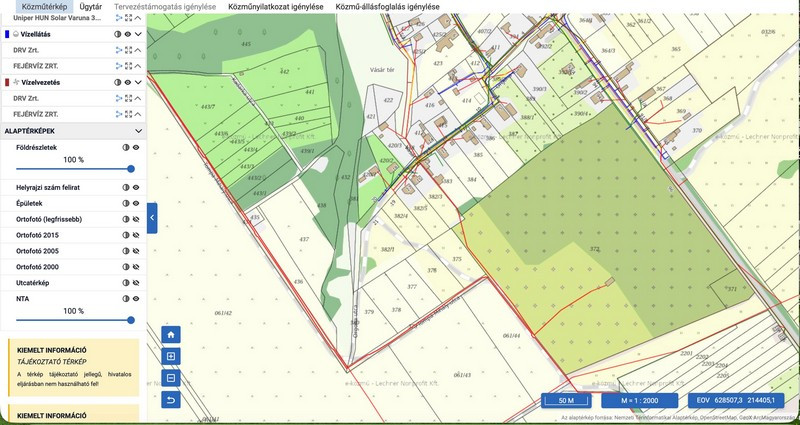Screen dimensions: 800x425
Task: Collapse the ALAPTÉRKÉPEK section
Action: click(137, 131)
